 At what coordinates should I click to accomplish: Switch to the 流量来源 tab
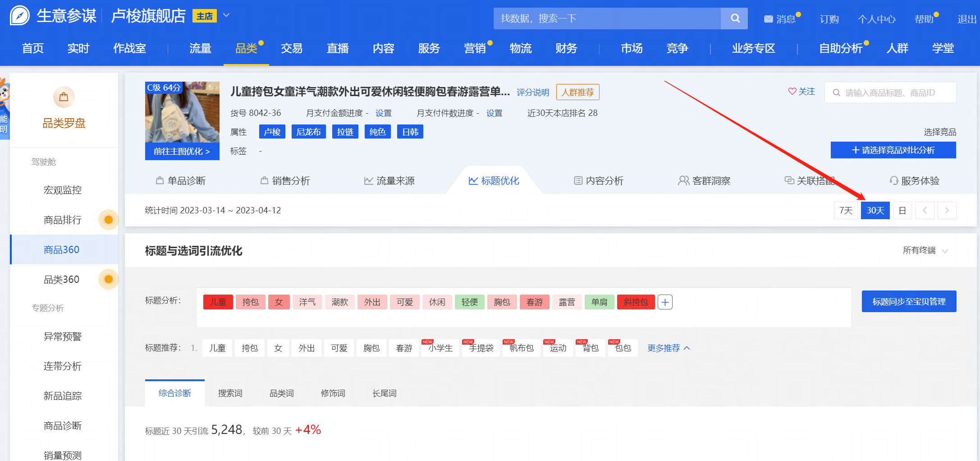389,181
